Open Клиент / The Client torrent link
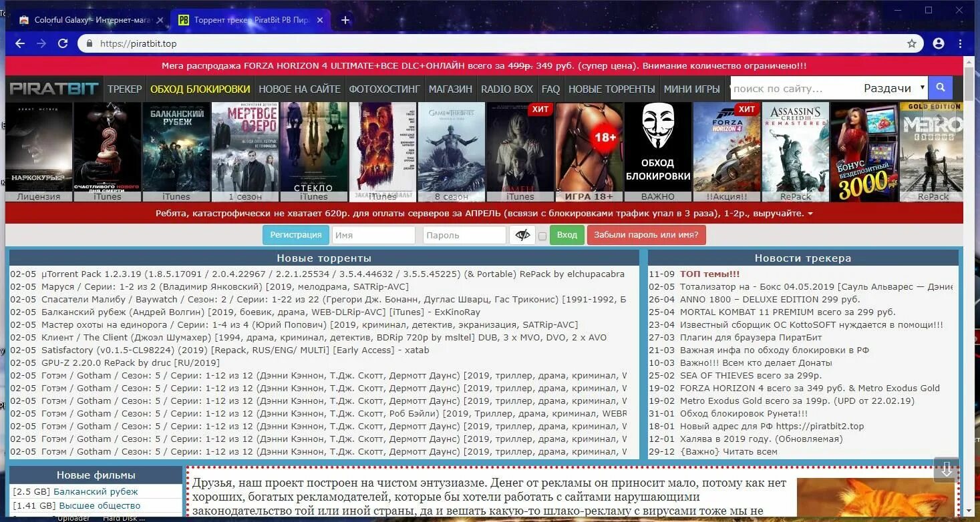980x522 pixels. [x=324, y=337]
